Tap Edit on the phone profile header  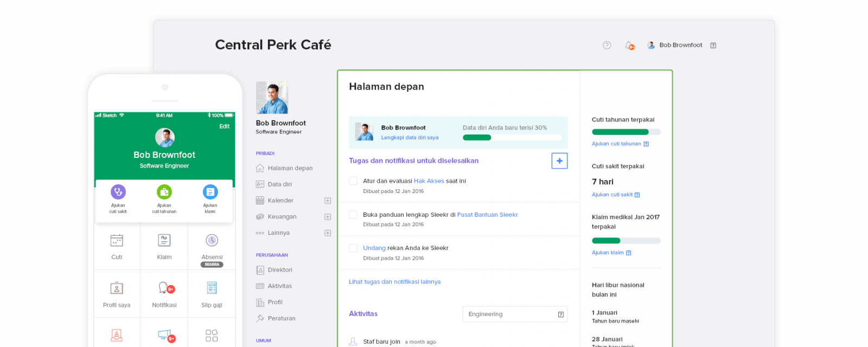(225, 126)
